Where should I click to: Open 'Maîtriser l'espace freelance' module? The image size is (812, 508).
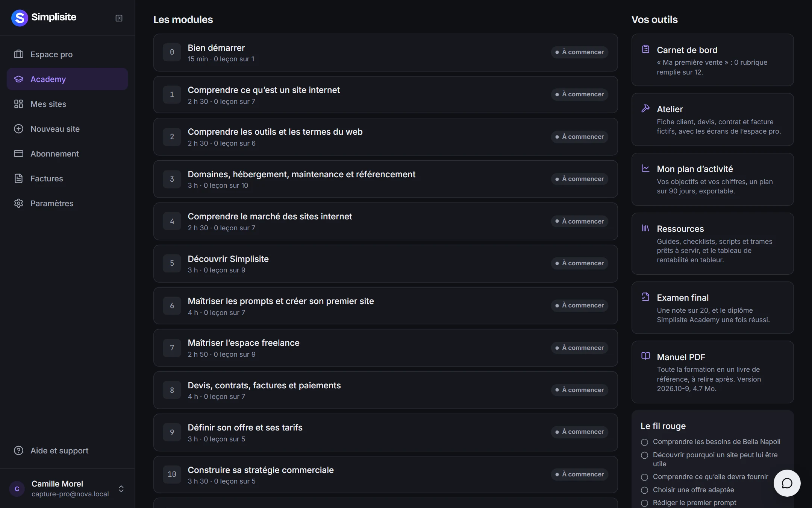(x=385, y=348)
